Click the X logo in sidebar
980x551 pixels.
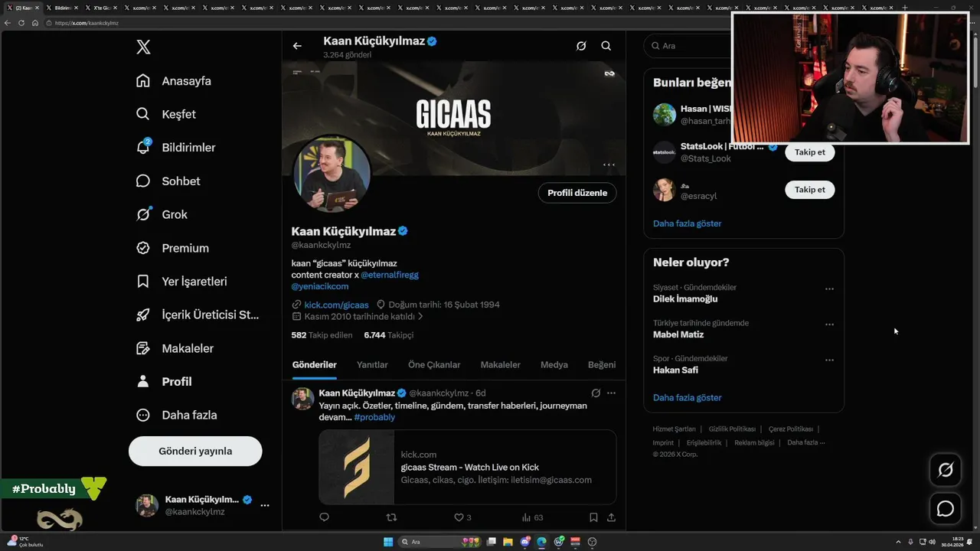pyautogui.click(x=143, y=47)
